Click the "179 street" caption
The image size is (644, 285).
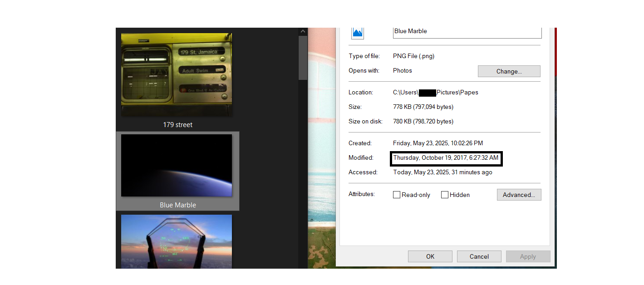pyautogui.click(x=178, y=124)
